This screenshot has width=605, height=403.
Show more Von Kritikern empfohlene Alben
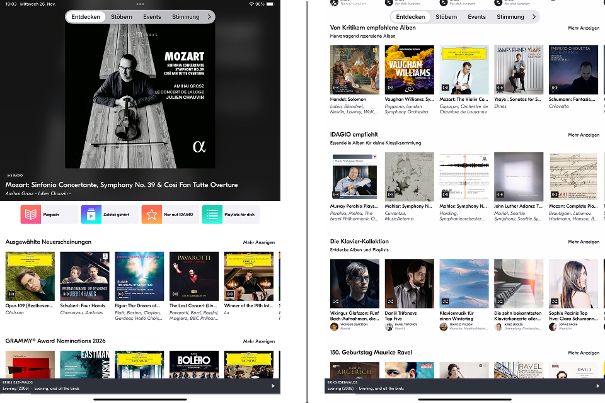click(583, 28)
